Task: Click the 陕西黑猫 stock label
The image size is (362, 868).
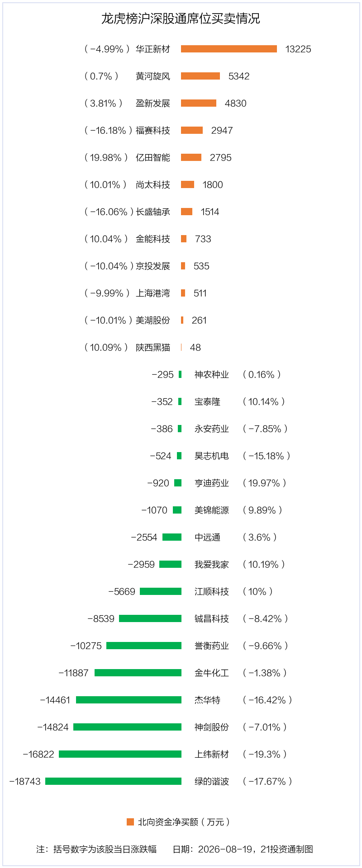Action: [153, 347]
